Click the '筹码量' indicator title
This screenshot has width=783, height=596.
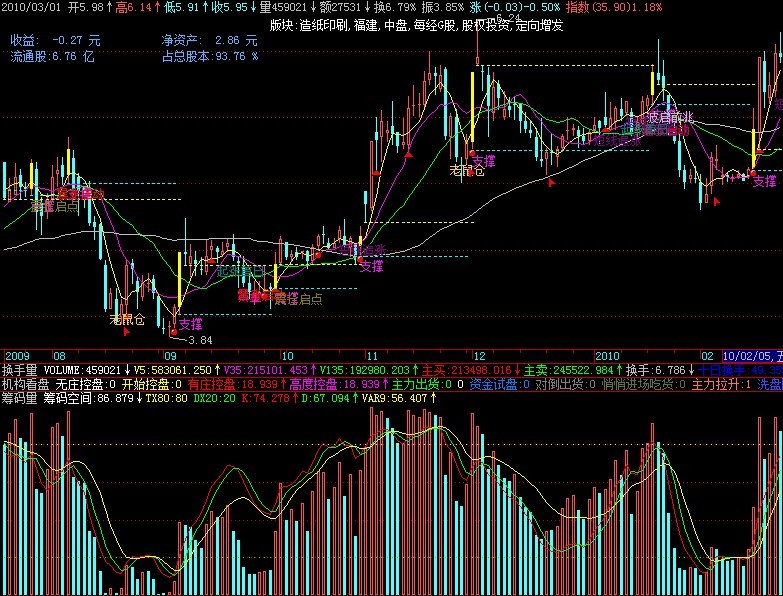pyautogui.click(x=19, y=398)
